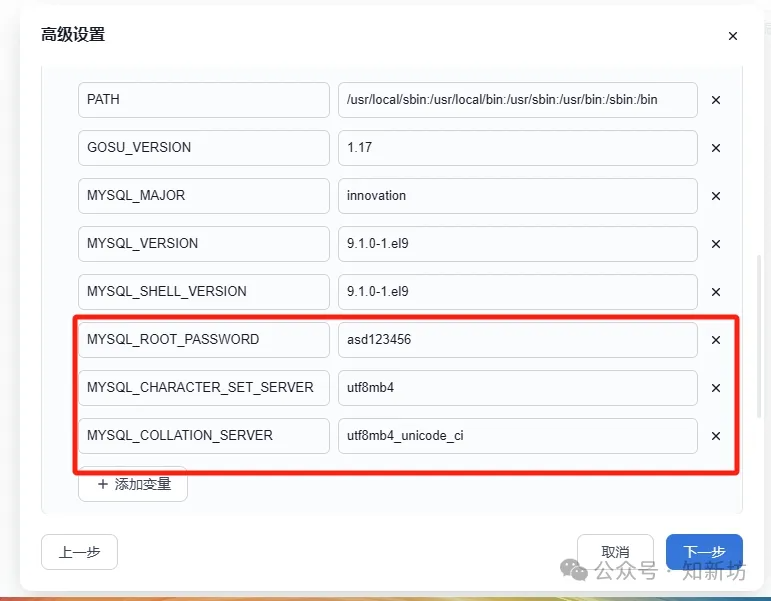771x601 pixels.
Task: Remove the MYSQL_SHELL_VERSION variable
Action: pyautogui.click(x=715, y=292)
